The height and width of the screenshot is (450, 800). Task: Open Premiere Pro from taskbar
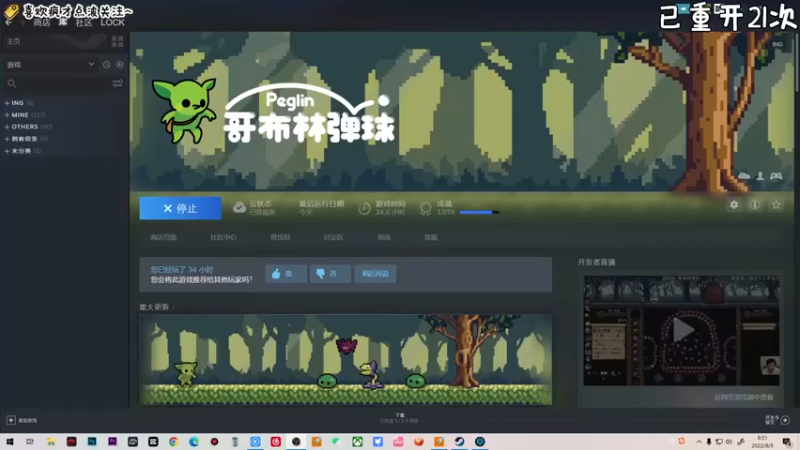(x=112, y=442)
